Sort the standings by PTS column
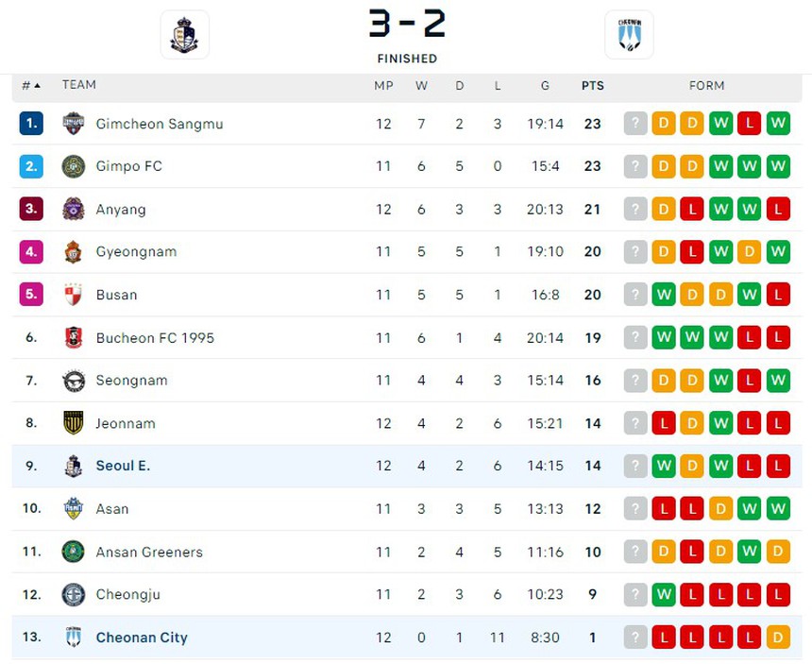Image resolution: width=812 pixels, height=664 pixels. (x=592, y=85)
